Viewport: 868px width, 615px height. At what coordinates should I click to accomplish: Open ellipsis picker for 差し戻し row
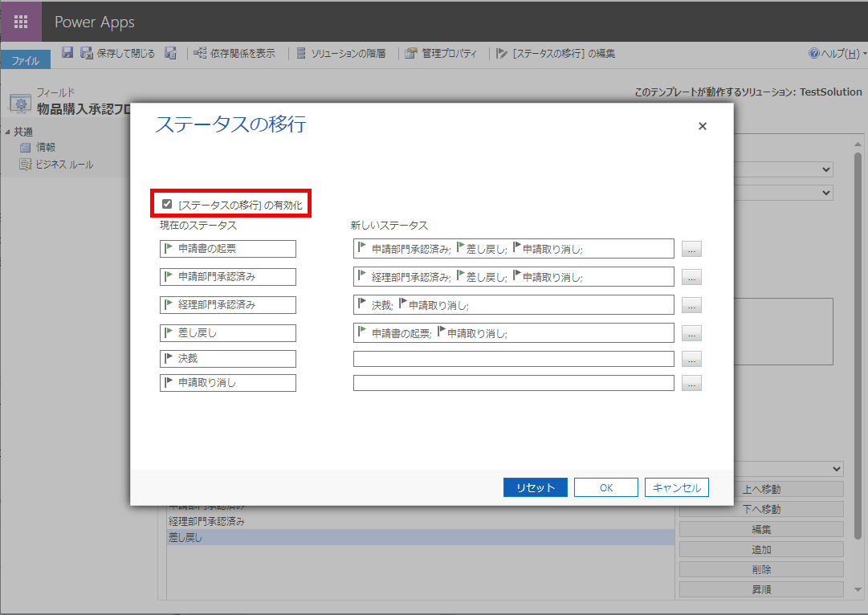pyautogui.click(x=691, y=333)
